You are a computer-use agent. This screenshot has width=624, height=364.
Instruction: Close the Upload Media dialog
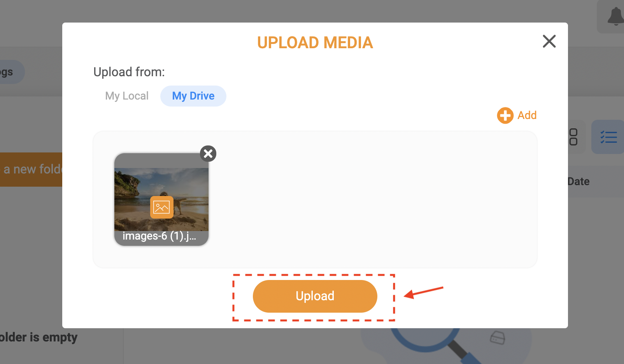point(549,41)
